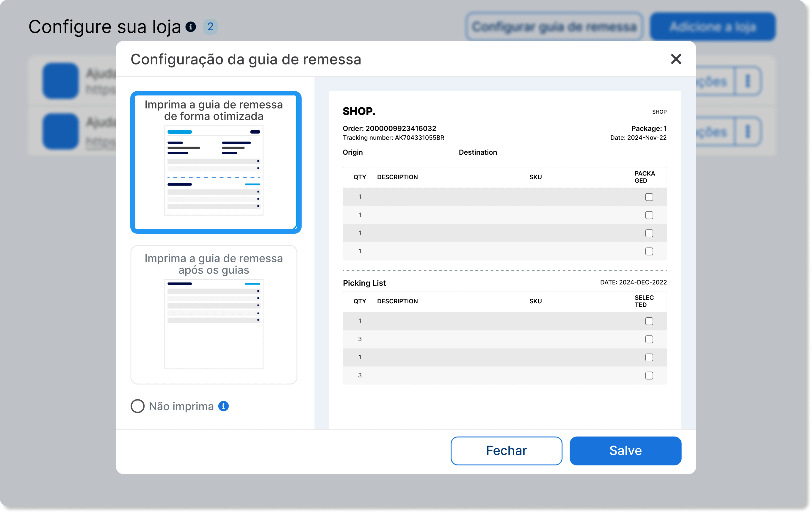
Task: Click the first store's blue logo
Action: pos(61,81)
